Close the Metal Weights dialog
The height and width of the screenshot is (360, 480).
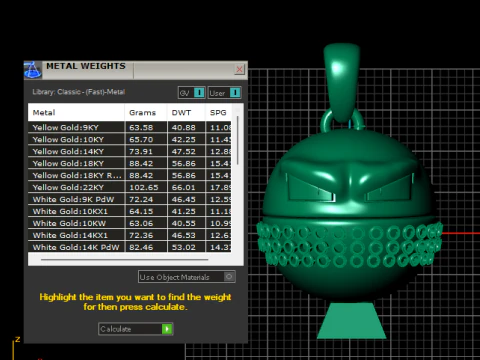(x=239, y=69)
